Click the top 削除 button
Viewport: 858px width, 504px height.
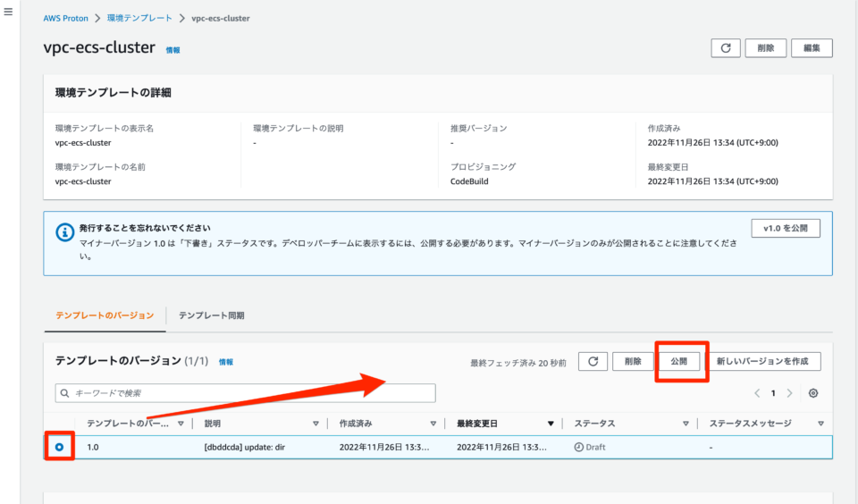coord(766,48)
